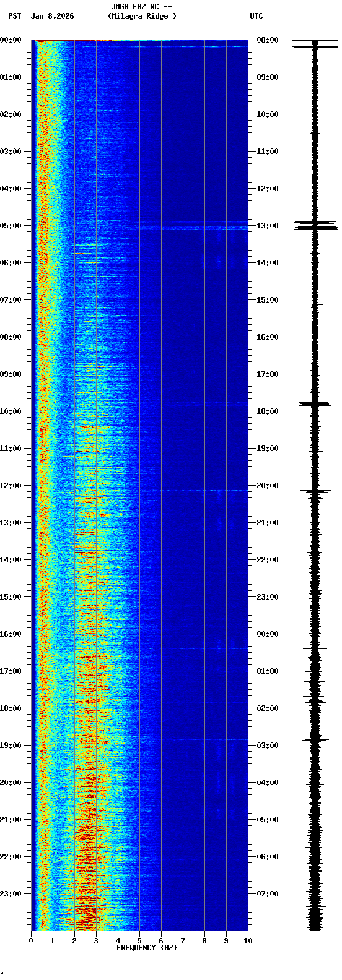Click the UTC time label '03:00'

[268, 746]
